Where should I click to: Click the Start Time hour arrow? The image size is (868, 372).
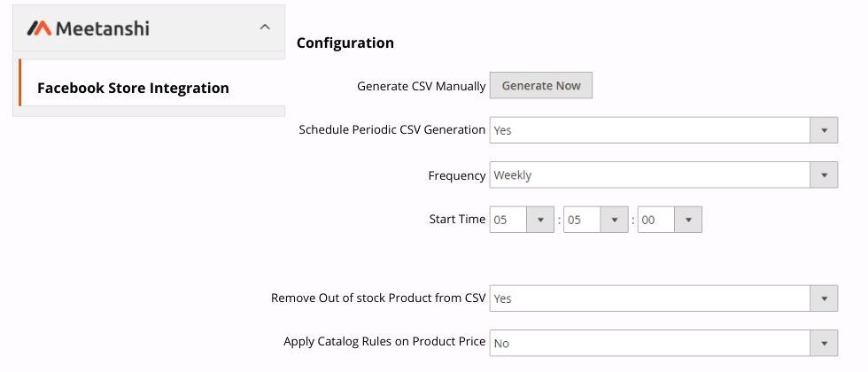(540, 220)
